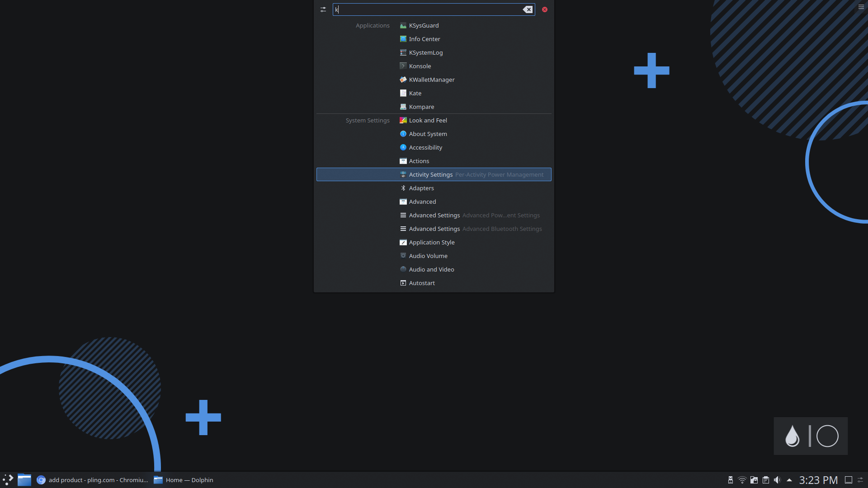
Task: Click the show desktop button
Action: [x=849, y=480]
